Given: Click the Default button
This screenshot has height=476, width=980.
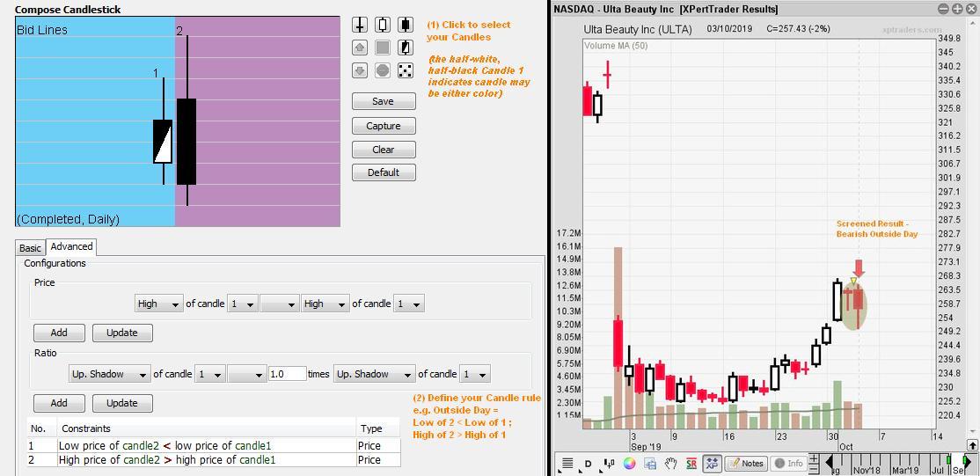Looking at the screenshot, I should click(384, 172).
